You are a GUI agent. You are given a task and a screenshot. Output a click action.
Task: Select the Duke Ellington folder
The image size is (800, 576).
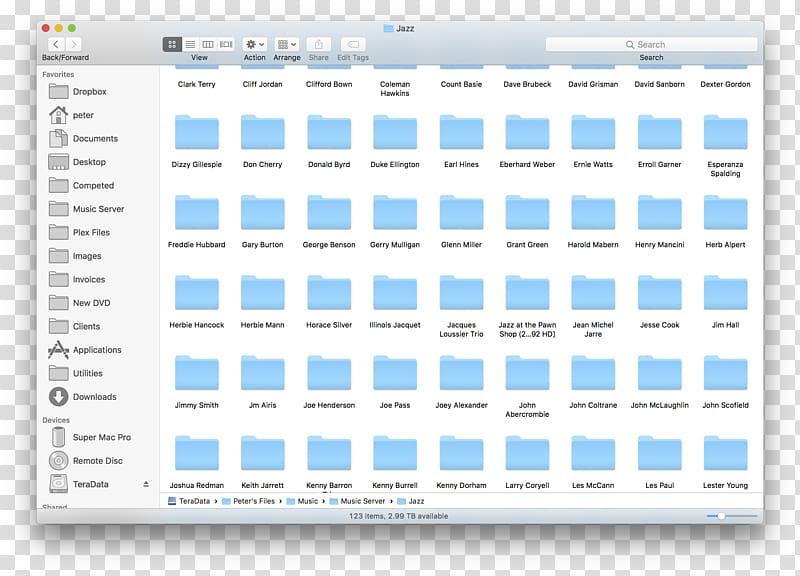coord(395,133)
